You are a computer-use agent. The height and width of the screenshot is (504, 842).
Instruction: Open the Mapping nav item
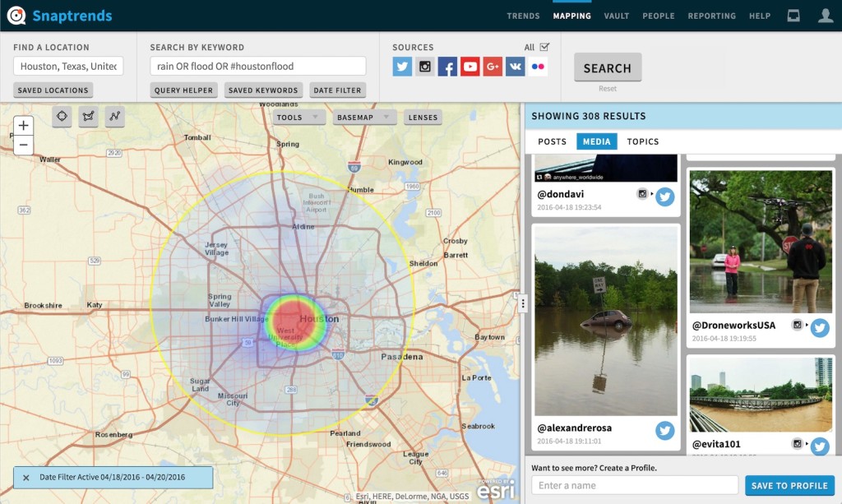tap(572, 16)
